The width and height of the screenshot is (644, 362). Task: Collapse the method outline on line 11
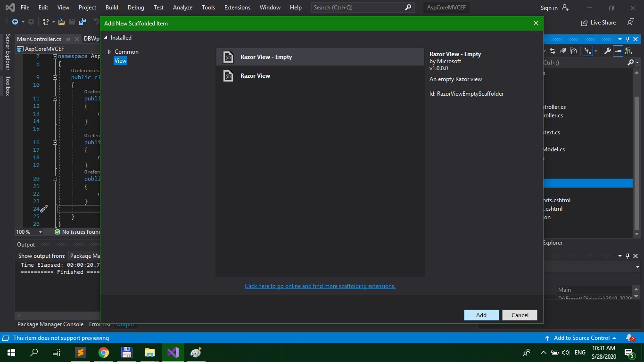coord(55,99)
